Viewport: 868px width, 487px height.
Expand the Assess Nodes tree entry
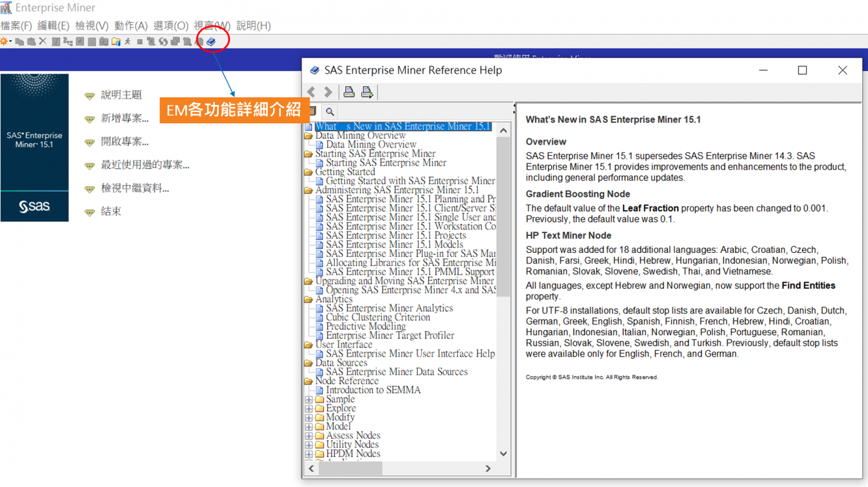click(x=309, y=435)
